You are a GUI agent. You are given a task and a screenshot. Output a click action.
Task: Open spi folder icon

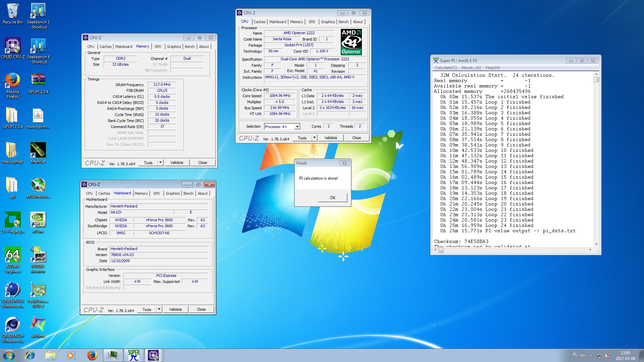(x=13, y=187)
